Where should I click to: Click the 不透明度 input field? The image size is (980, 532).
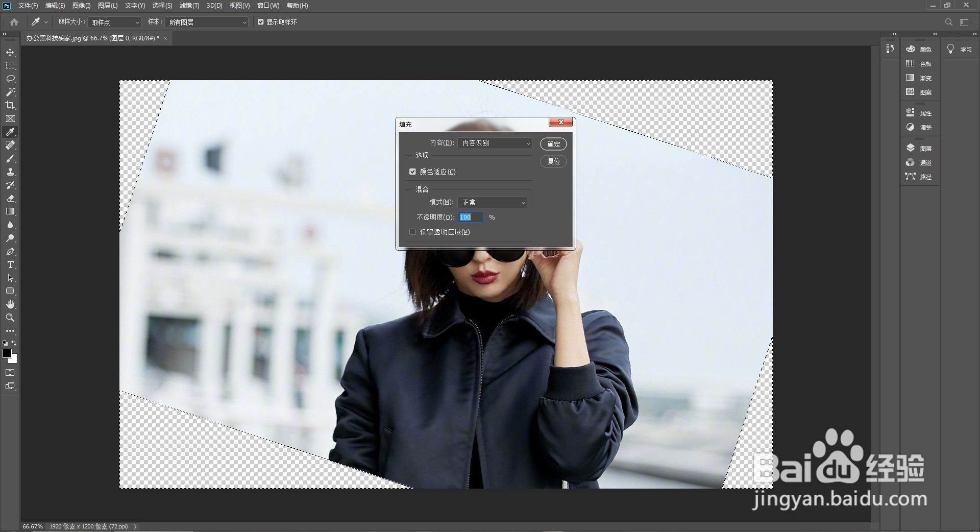pos(470,217)
